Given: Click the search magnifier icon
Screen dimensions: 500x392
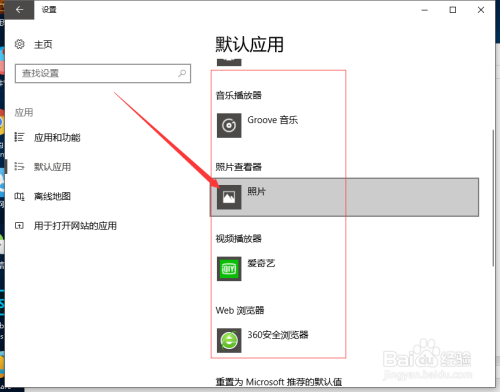Looking at the screenshot, I should (x=182, y=73).
